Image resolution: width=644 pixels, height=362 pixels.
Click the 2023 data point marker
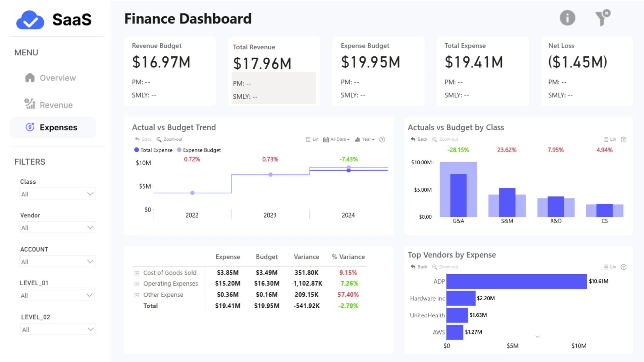point(270,175)
